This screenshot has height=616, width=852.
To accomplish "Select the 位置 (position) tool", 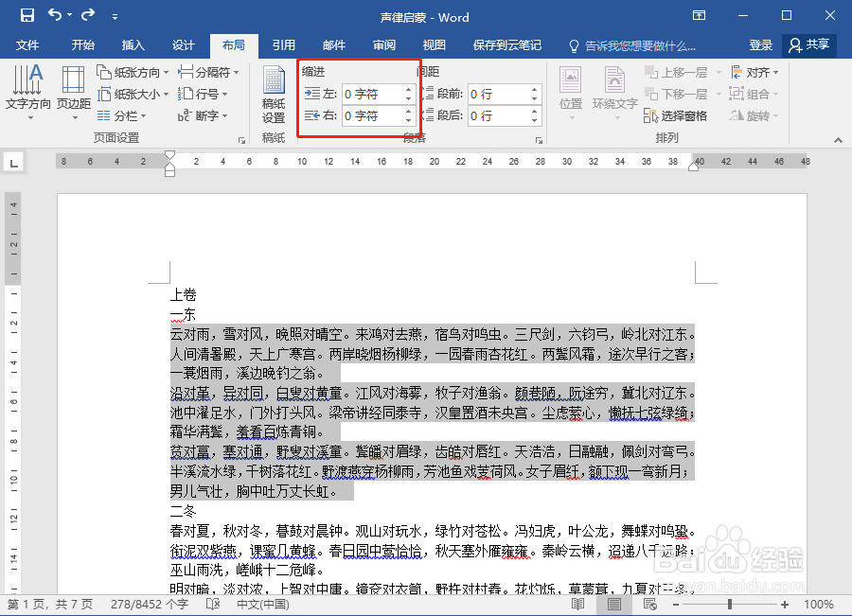I will [570, 90].
